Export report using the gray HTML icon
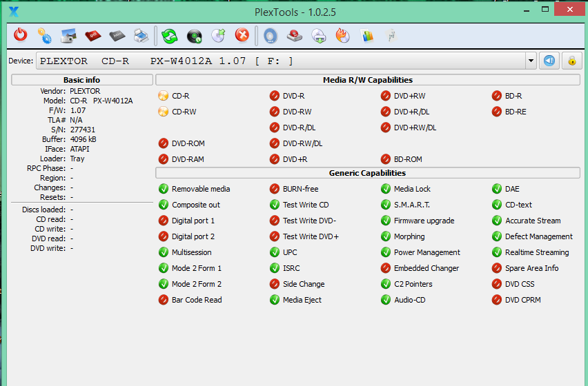This screenshot has width=588, height=386. click(x=117, y=36)
